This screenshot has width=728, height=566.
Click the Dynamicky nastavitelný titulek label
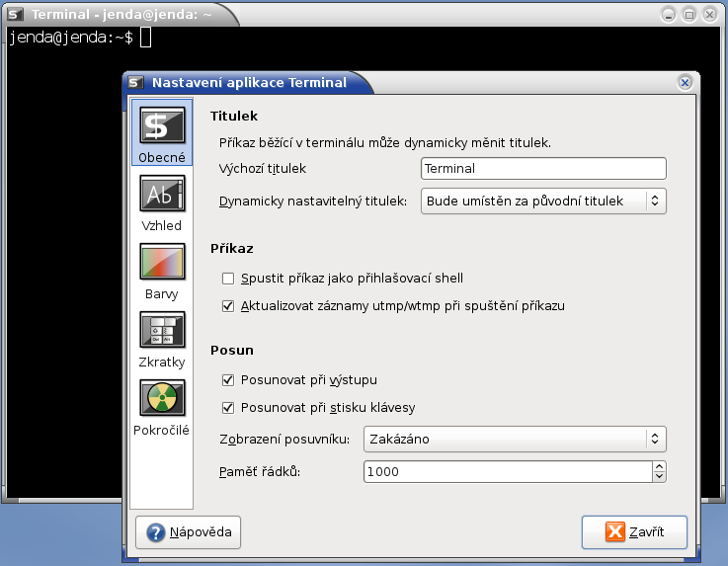(313, 202)
